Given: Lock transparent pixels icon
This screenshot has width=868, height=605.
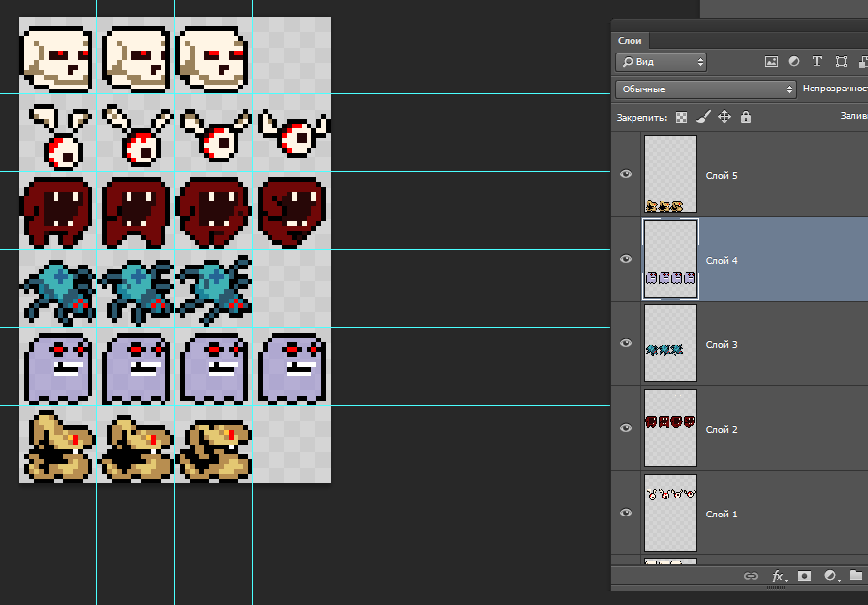Looking at the screenshot, I should [x=681, y=117].
